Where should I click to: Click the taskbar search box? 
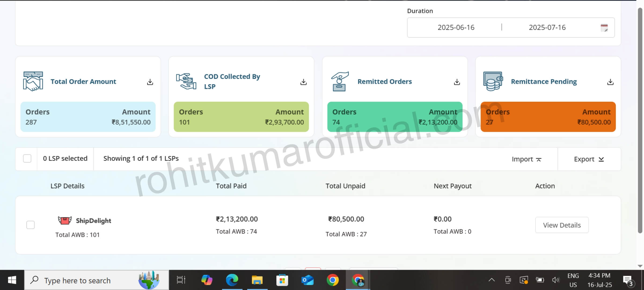pyautogui.click(x=97, y=280)
